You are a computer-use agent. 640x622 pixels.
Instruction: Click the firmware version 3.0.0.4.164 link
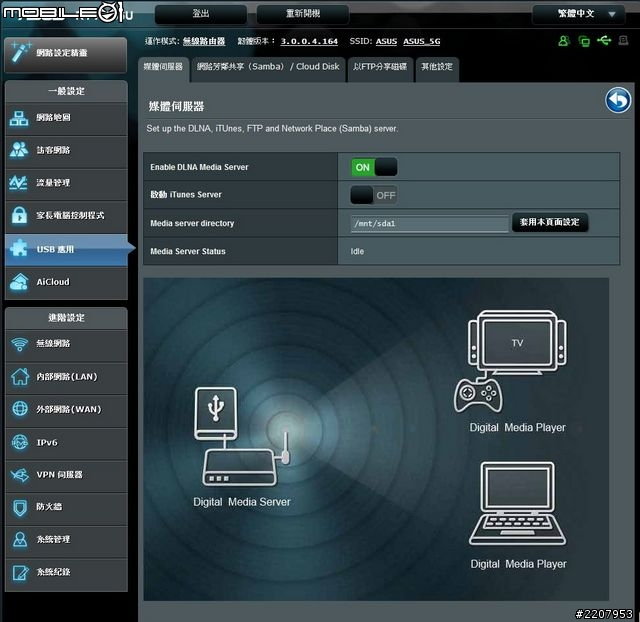point(309,42)
